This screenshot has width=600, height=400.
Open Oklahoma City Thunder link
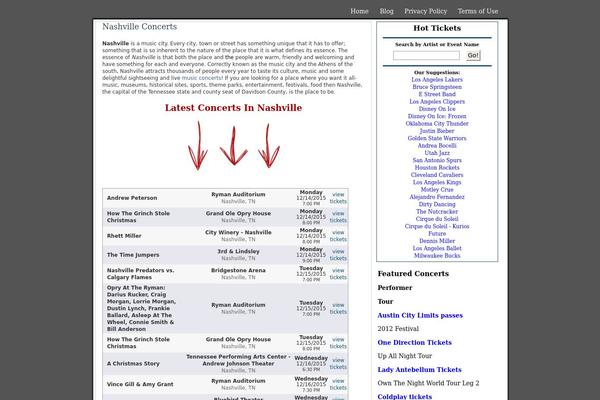point(437,124)
